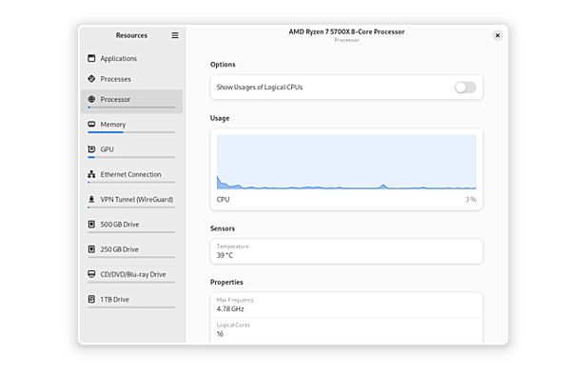Screen dimensions: 588x375
Task: Click the VPN Tunnel (WireGuard) icon
Action: [91, 199]
